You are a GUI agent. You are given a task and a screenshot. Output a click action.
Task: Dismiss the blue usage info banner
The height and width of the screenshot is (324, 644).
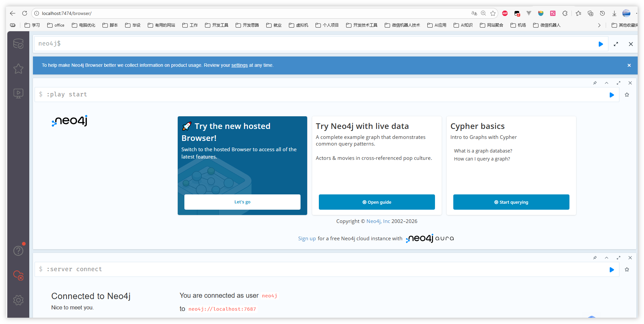tap(629, 65)
